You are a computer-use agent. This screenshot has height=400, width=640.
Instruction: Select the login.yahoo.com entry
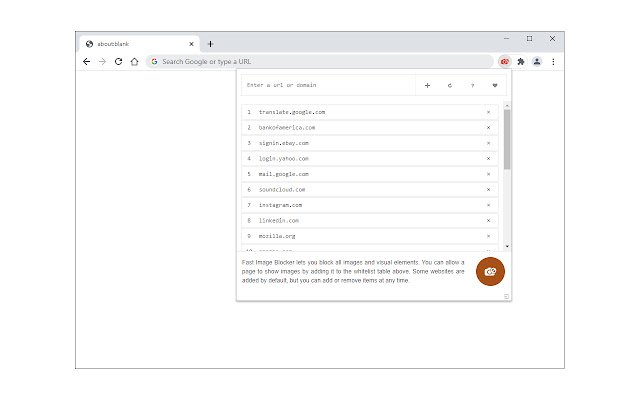(x=370, y=158)
